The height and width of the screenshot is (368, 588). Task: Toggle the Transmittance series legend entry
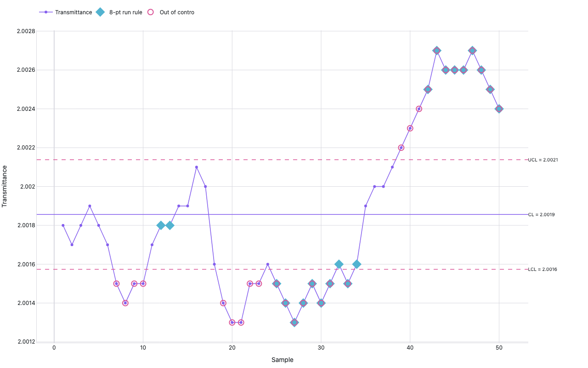(65, 12)
